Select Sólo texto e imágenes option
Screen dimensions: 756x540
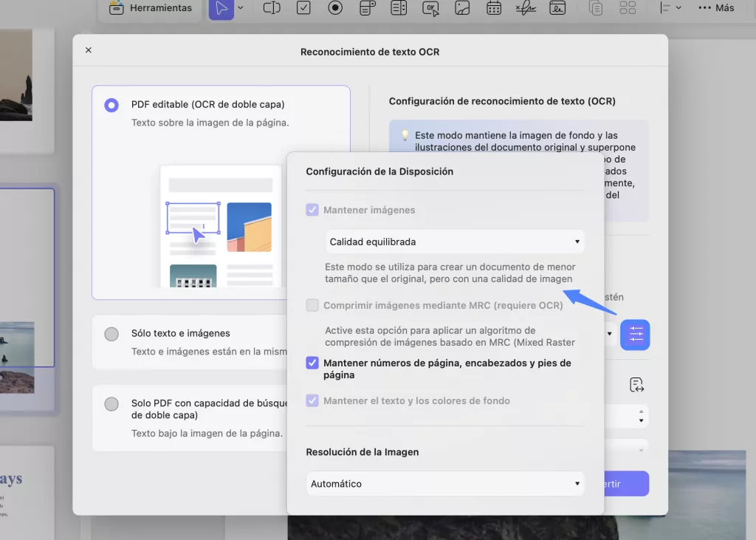coord(111,334)
